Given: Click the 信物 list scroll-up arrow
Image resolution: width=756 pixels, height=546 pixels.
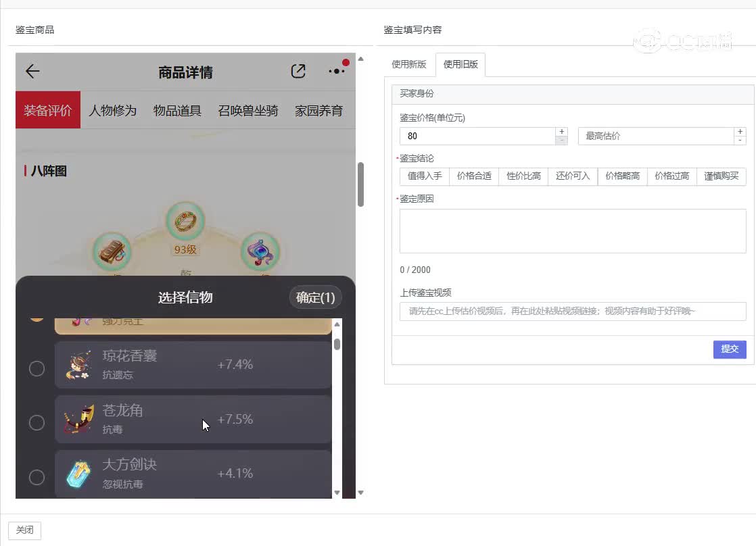Looking at the screenshot, I should click(x=337, y=324).
